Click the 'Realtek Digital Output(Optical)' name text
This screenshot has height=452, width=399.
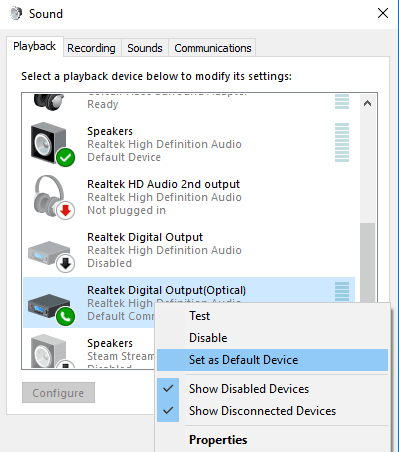pyautogui.click(x=166, y=290)
